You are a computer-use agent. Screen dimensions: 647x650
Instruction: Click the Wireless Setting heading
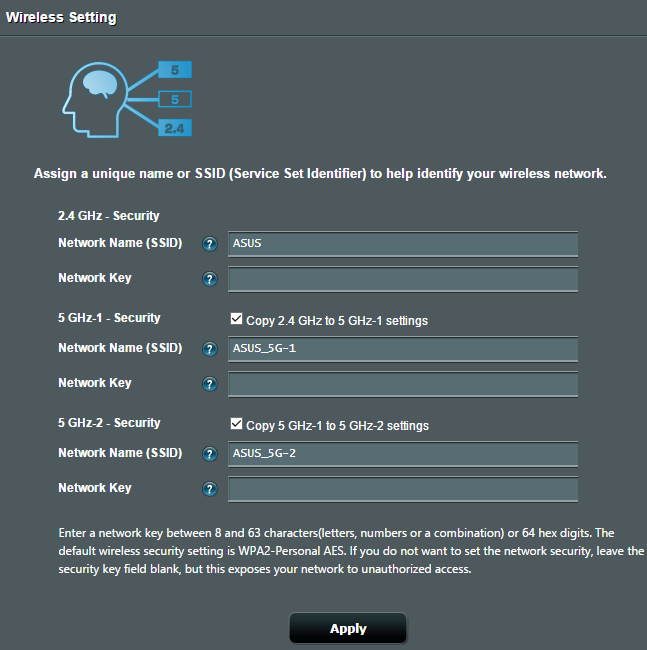coord(61,17)
